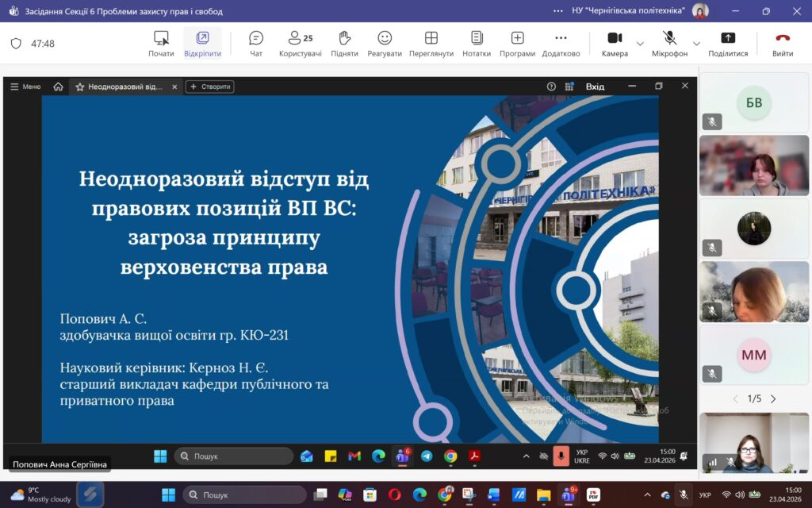Image resolution: width=812 pixels, height=508 pixels.
Task: Unpin the shared content (Відкріпити)
Action: [202, 43]
